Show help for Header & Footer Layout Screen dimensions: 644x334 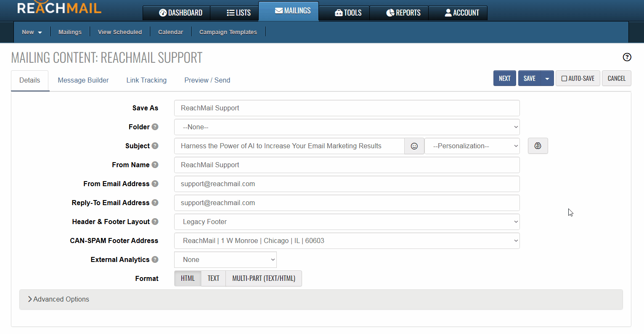point(155,222)
